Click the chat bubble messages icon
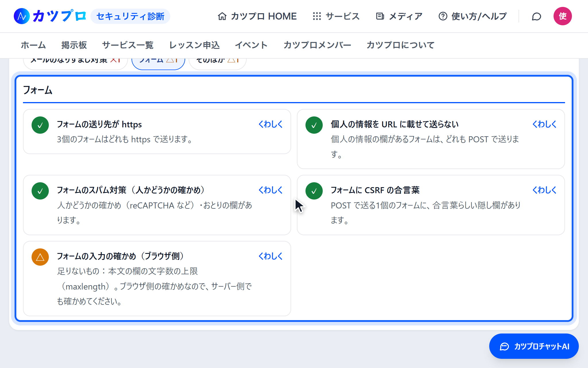Screen dimensions: 588x368 pos(536,16)
